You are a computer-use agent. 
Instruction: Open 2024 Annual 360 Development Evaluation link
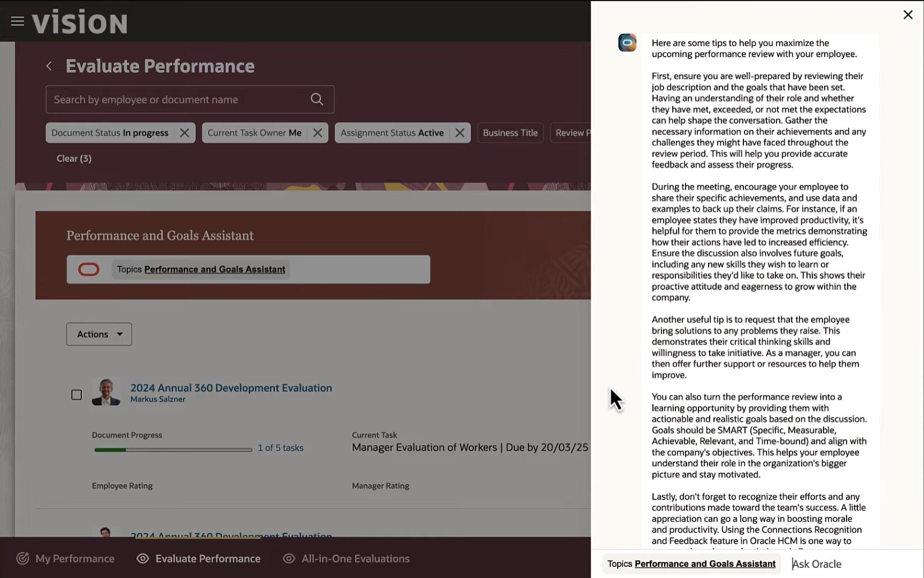click(231, 388)
